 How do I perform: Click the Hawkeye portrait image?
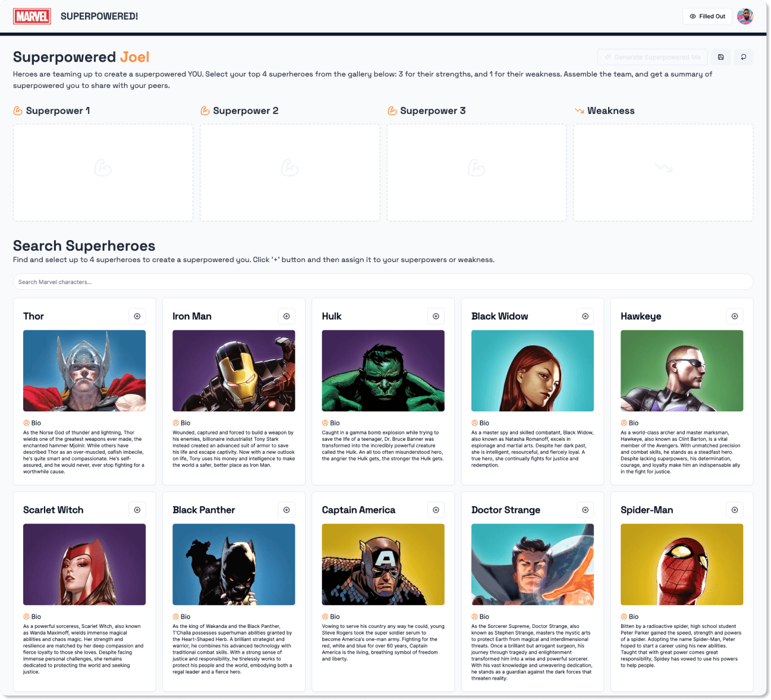682,371
